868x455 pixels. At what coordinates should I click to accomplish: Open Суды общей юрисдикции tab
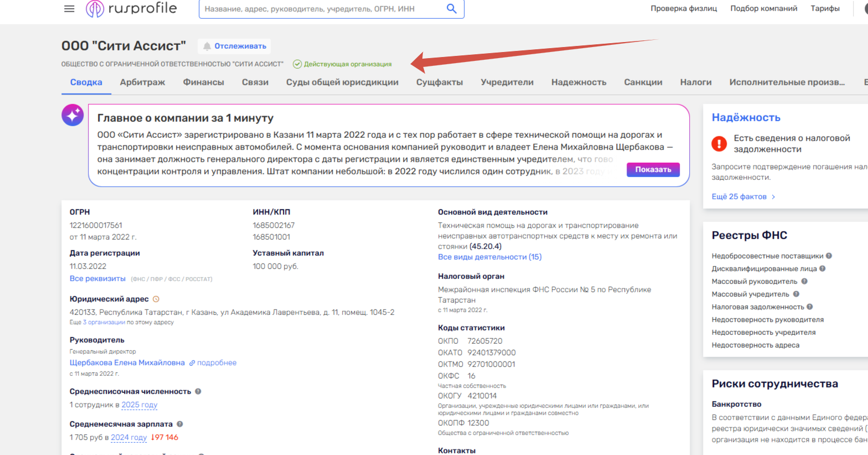pos(342,82)
